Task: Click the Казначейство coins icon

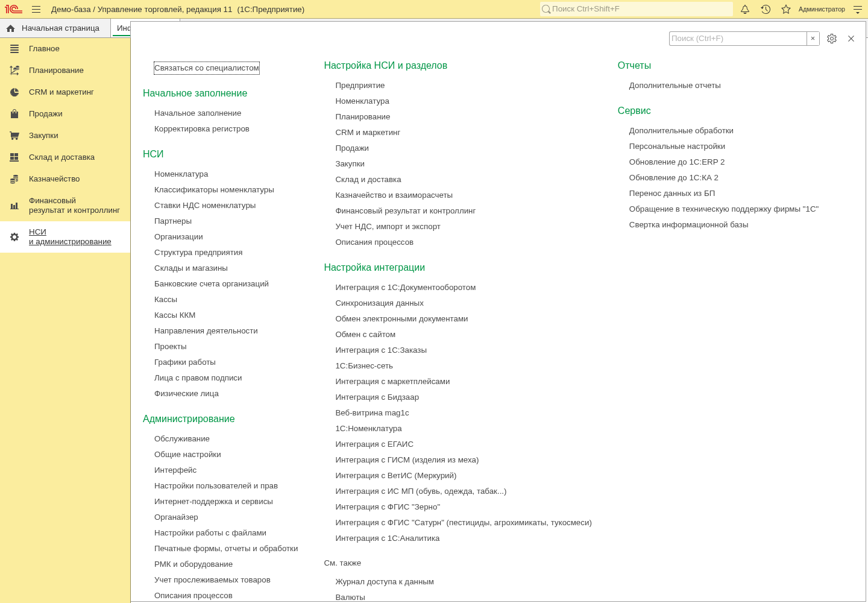Action: tap(14, 179)
